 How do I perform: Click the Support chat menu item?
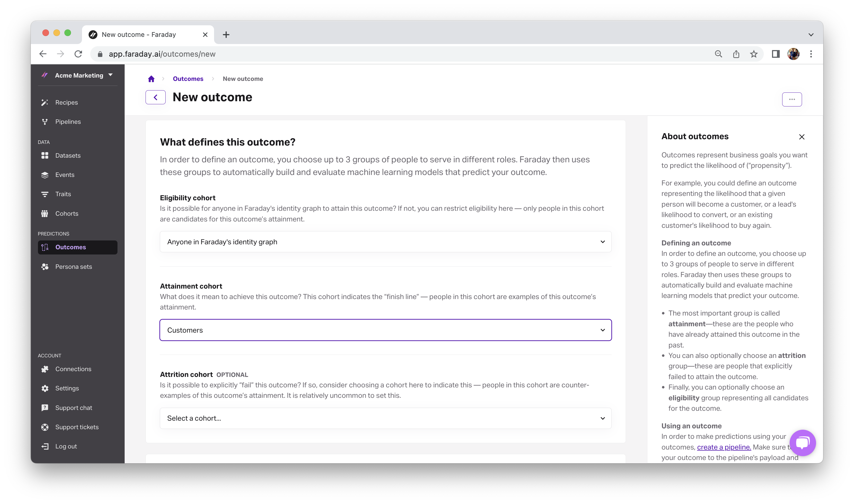click(73, 407)
